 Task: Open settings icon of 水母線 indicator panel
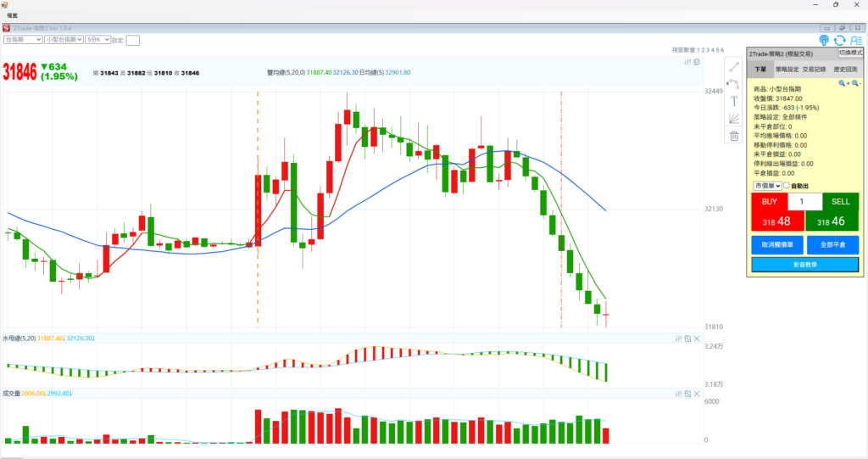(x=679, y=339)
